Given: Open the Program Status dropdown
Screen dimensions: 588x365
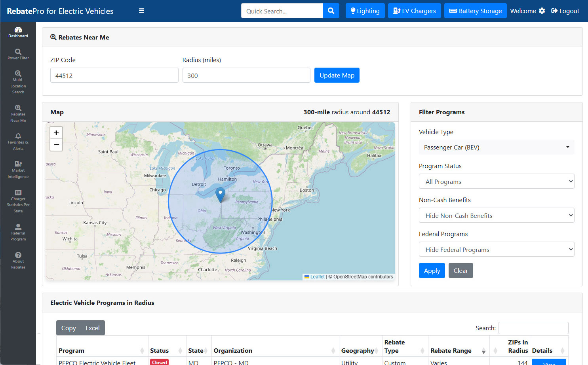Looking at the screenshot, I should pos(497,182).
